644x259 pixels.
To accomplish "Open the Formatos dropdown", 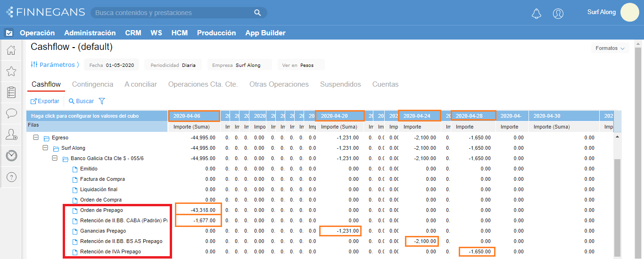I will coord(610,49).
